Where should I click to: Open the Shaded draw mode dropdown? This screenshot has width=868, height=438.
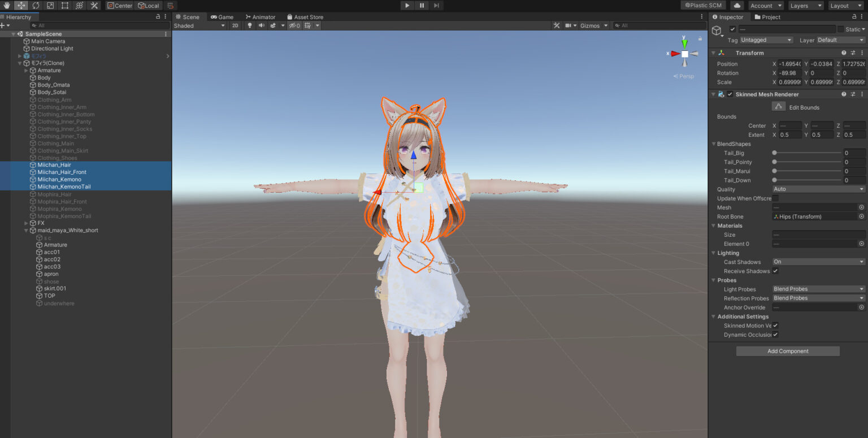(x=199, y=25)
